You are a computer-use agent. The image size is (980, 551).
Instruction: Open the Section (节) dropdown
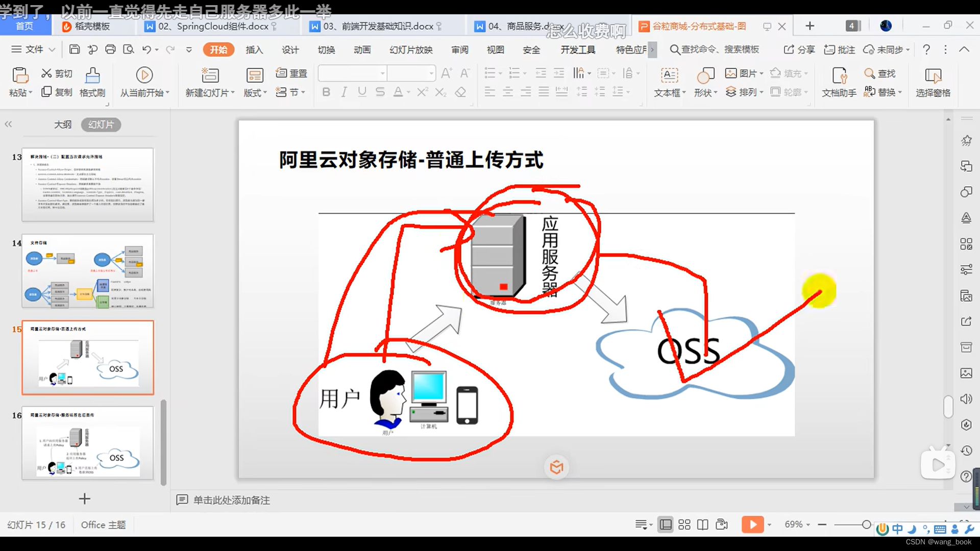pyautogui.click(x=290, y=92)
